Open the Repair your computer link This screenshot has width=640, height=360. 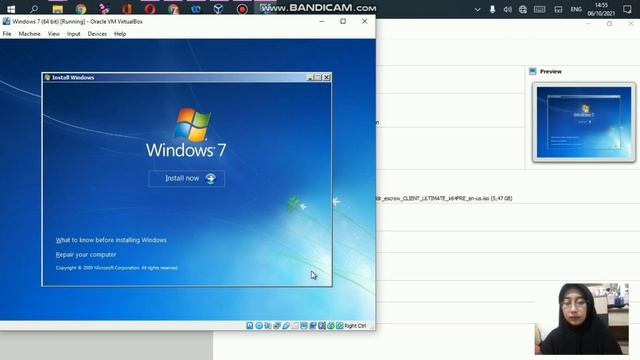pyautogui.click(x=86, y=254)
